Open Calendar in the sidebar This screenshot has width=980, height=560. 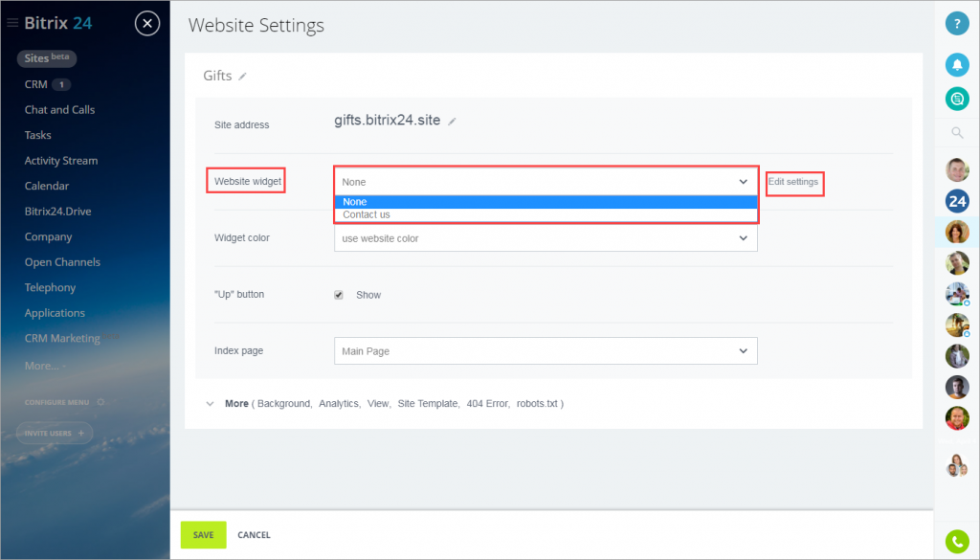pyautogui.click(x=47, y=186)
